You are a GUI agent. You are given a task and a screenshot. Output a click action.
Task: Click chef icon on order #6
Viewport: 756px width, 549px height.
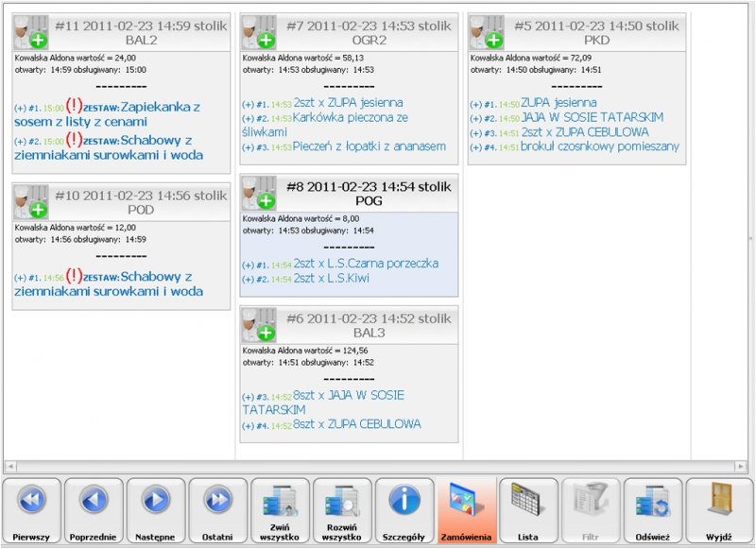(x=258, y=325)
